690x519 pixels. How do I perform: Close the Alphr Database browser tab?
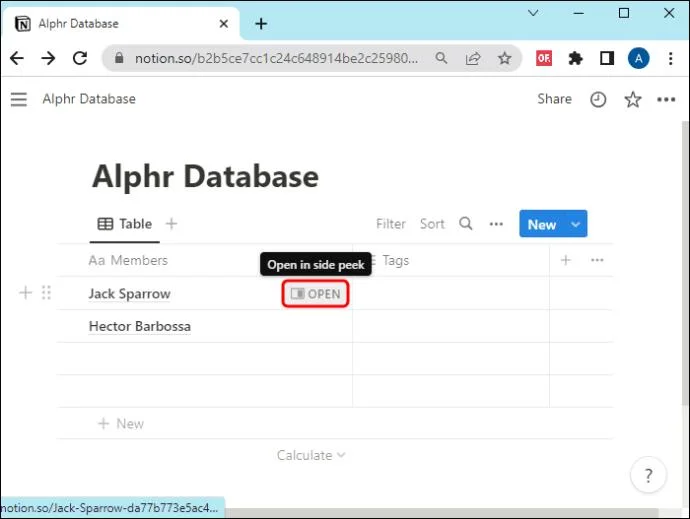tap(224, 23)
